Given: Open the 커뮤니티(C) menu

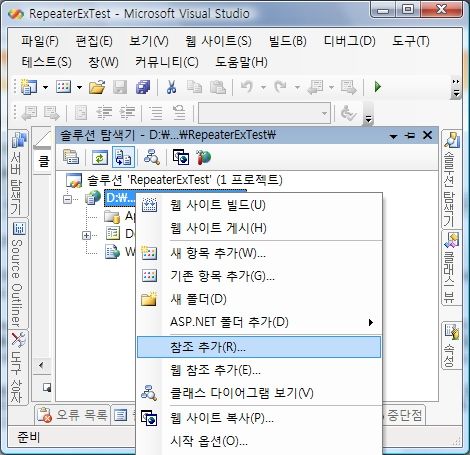Looking at the screenshot, I should (x=167, y=62).
